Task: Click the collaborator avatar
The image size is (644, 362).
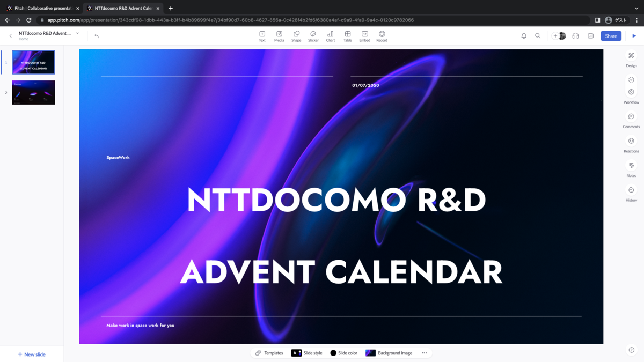Action: 562,36
